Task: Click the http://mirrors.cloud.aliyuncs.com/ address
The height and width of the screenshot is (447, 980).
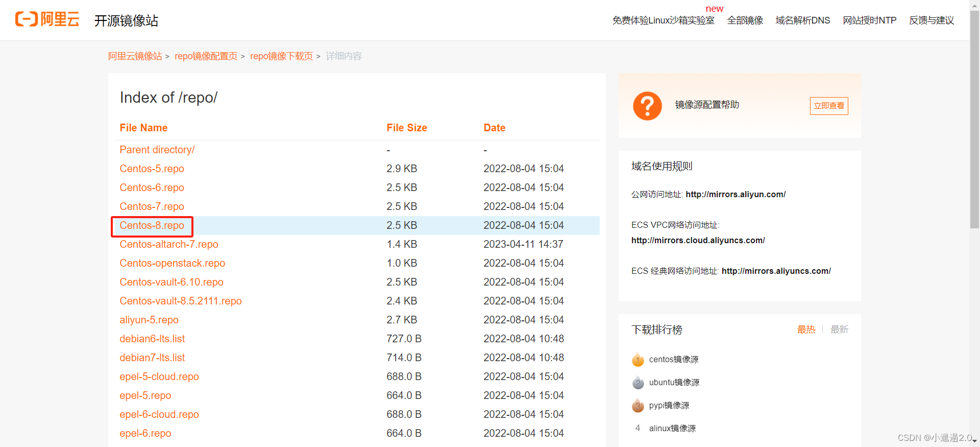Action: 698,240
